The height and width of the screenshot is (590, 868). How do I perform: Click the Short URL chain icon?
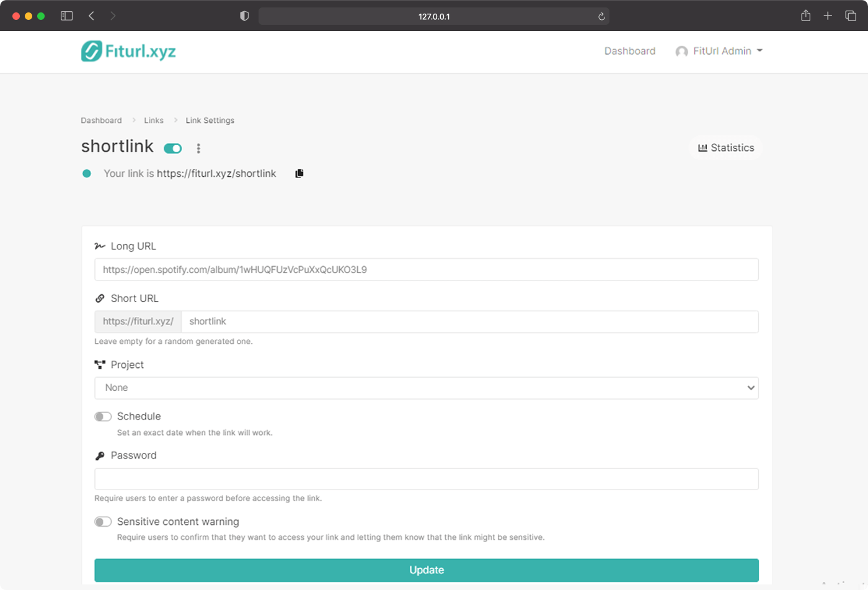point(100,298)
